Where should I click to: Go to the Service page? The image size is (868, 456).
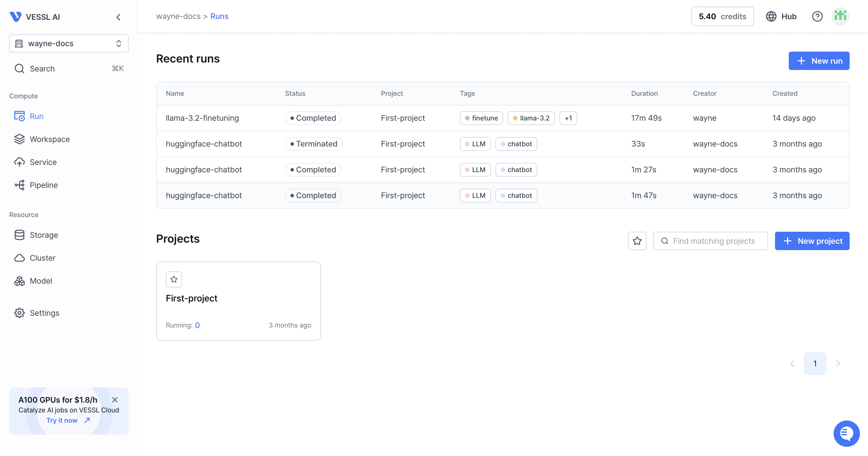coord(43,162)
